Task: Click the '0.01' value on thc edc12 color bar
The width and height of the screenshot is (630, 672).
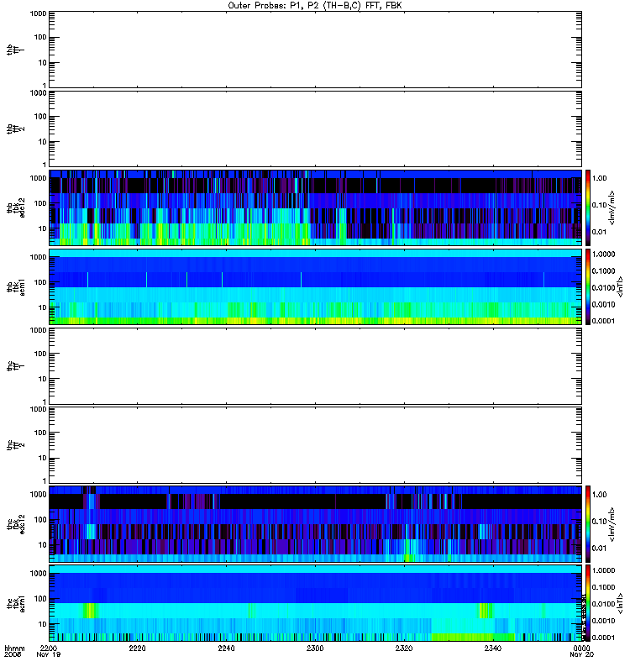Action: tap(599, 548)
